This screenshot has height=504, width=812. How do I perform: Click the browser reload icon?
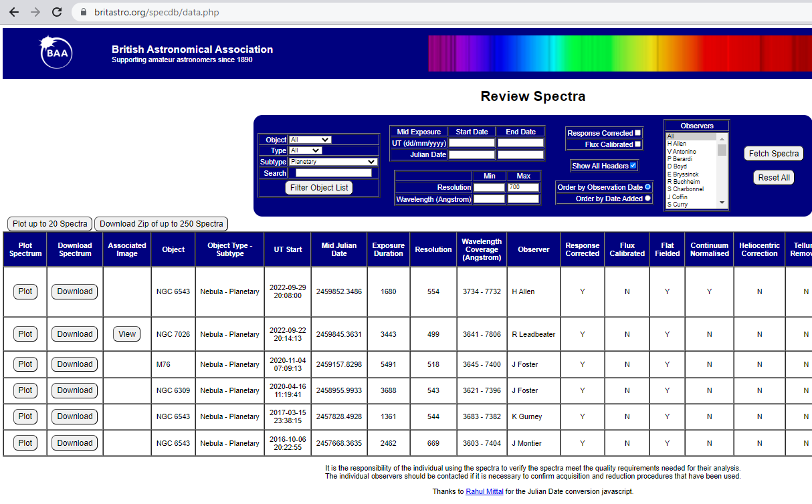coord(57,12)
